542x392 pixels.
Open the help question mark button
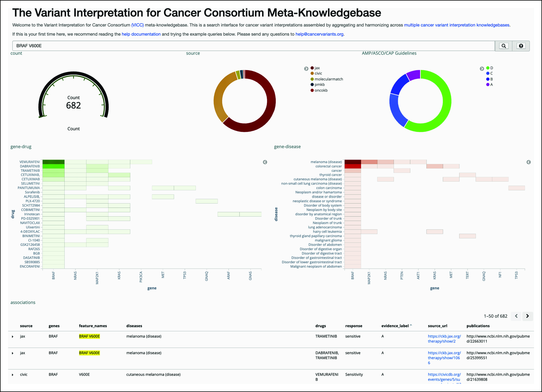click(x=521, y=46)
